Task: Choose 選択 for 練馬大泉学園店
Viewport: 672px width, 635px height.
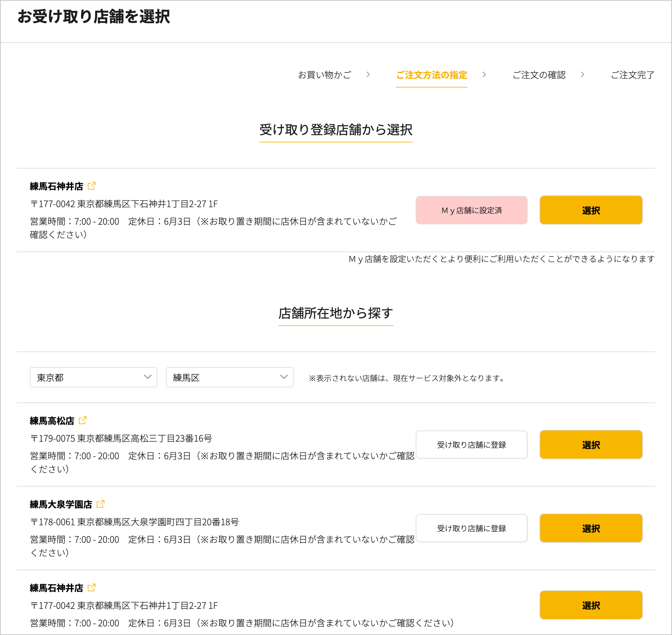Action: [591, 528]
